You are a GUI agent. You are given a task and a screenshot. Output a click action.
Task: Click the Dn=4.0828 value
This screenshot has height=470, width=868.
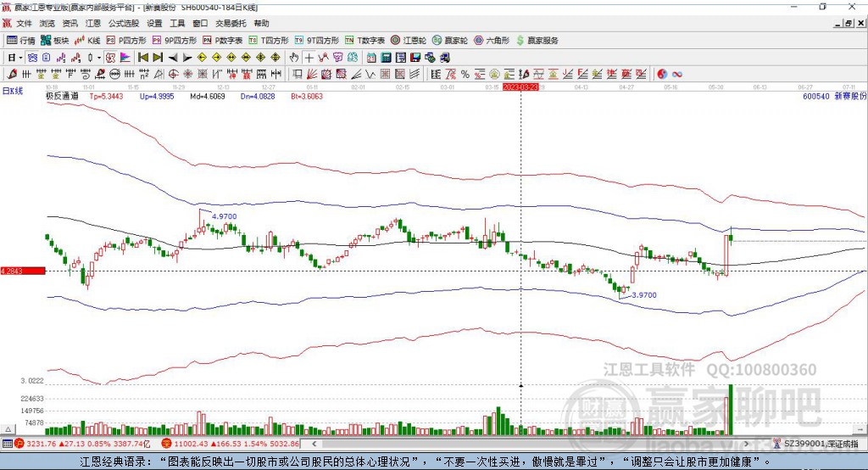pos(258,96)
